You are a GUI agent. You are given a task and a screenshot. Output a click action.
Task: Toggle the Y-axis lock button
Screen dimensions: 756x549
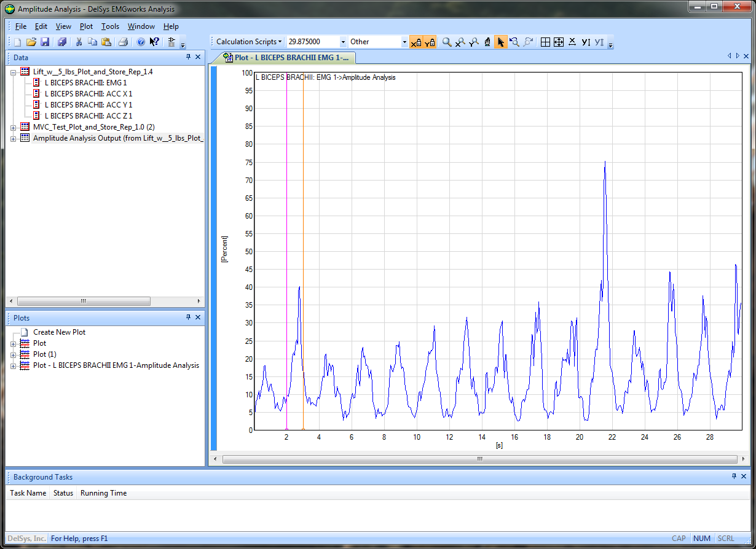tap(430, 42)
